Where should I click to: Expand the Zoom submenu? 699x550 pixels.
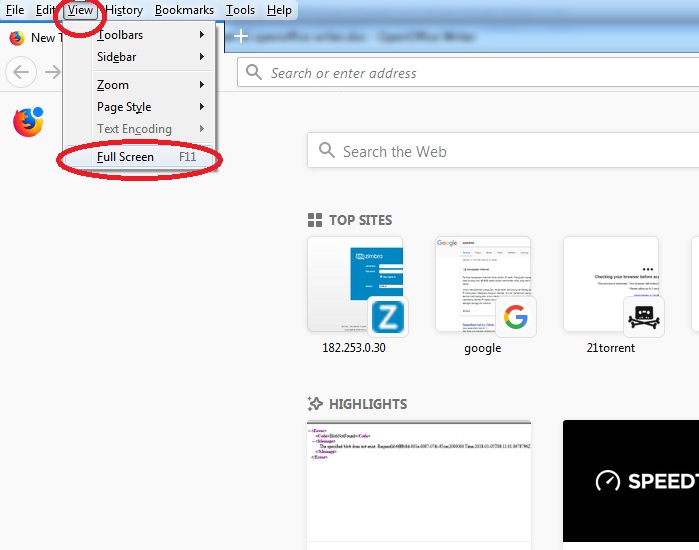click(x=151, y=85)
